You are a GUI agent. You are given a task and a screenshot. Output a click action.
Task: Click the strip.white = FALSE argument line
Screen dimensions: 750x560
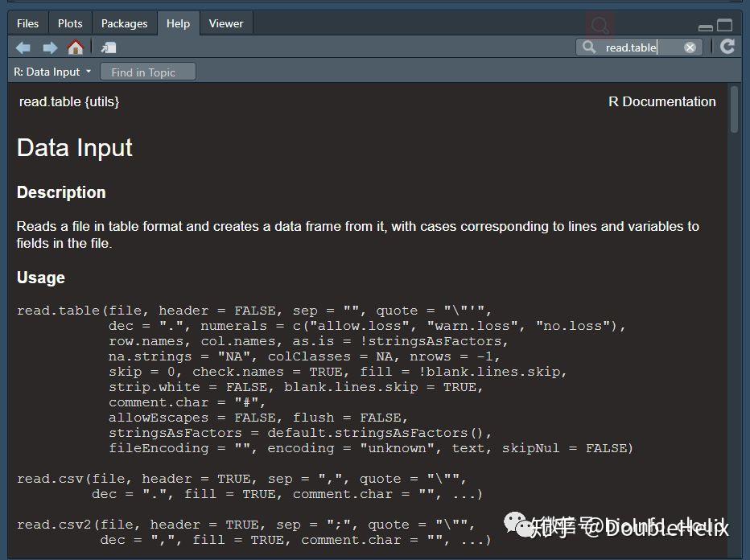point(295,387)
